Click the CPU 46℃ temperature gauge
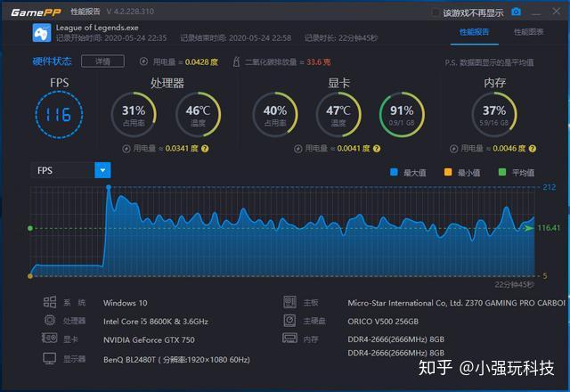570x392 pixels. coord(198,115)
